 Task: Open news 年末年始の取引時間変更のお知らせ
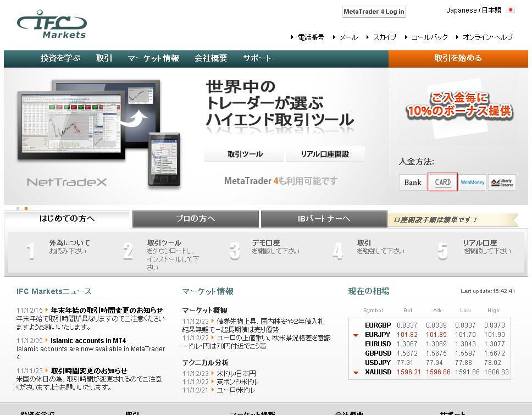tap(107, 310)
